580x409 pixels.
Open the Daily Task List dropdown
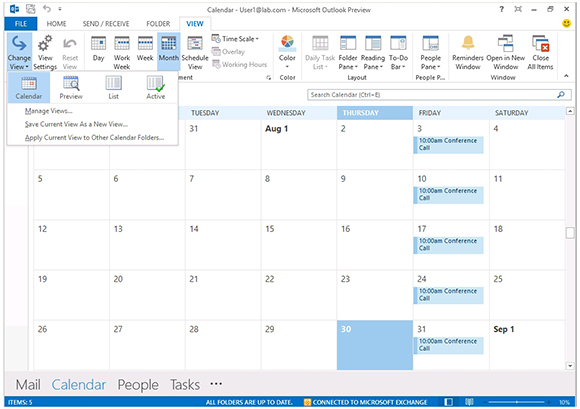(x=320, y=52)
